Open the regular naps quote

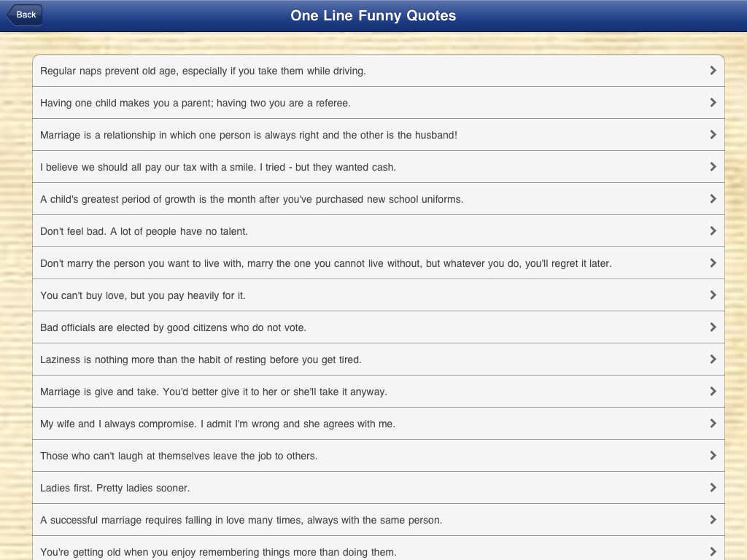coord(203,71)
